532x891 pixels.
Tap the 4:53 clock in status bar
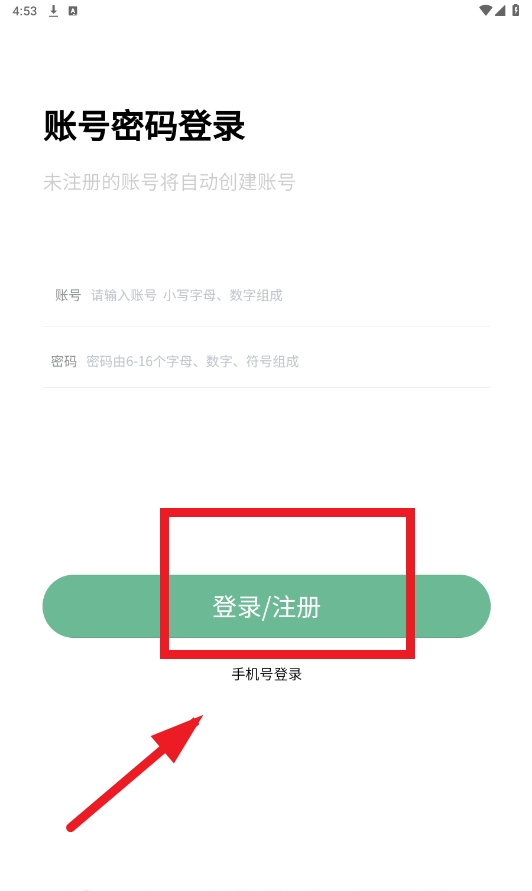[x=24, y=11]
